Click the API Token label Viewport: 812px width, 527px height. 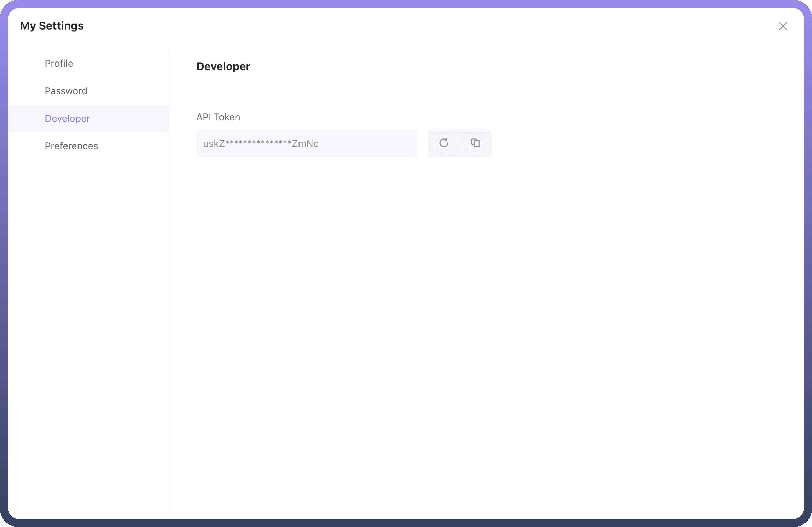(x=218, y=117)
